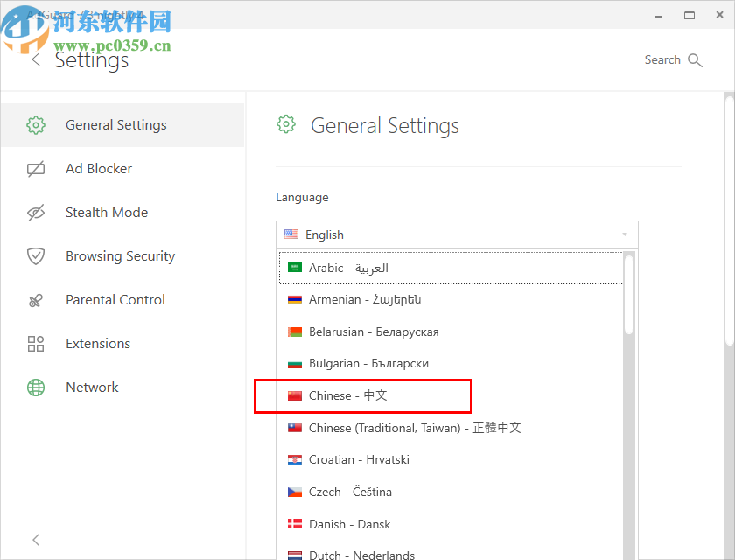Click the Browsing Security shield icon
The image size is (735, 560).
tap(36, 255)
